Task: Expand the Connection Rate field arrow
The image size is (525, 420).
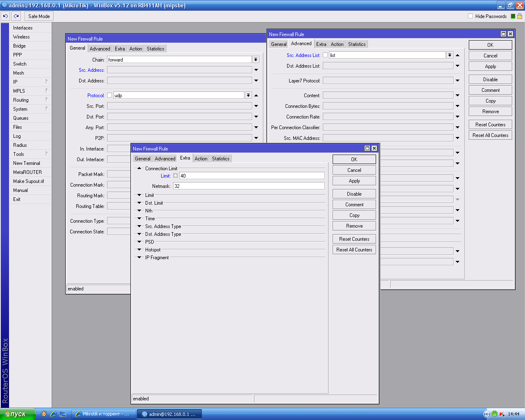Action: 457,117
